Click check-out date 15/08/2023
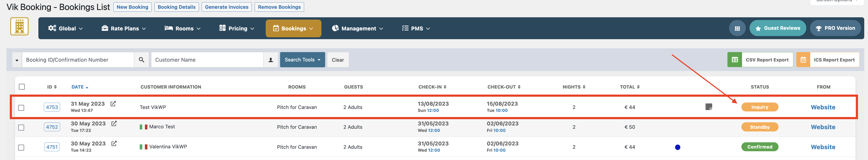 pyautogui.click(x=502, y=104)
